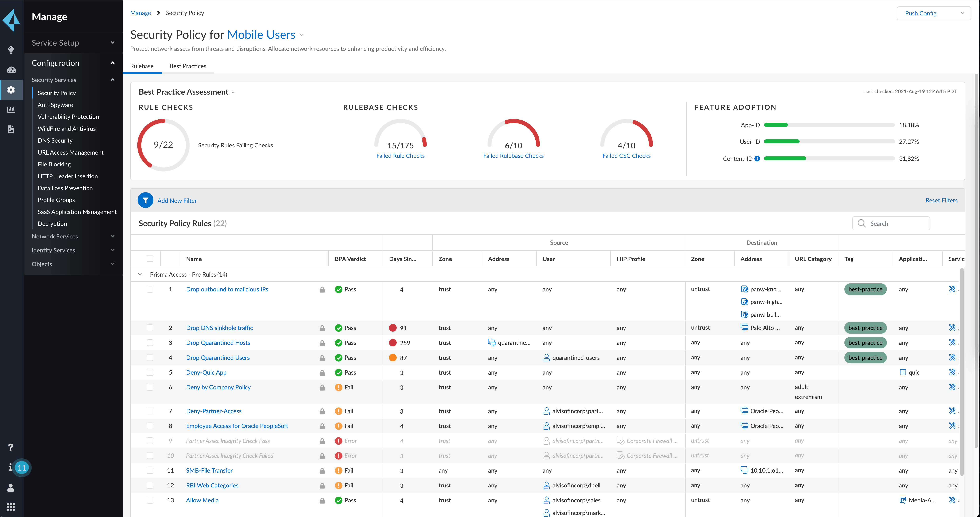The image size is (980, 517).
Task: Open the Mobile Users dropdown in the title
Action: (301, 35)
